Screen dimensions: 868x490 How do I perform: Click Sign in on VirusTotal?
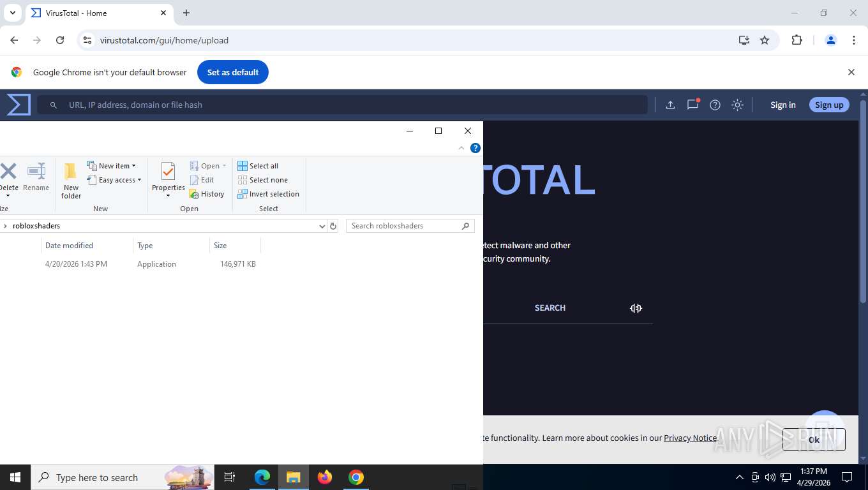(782, 105)
